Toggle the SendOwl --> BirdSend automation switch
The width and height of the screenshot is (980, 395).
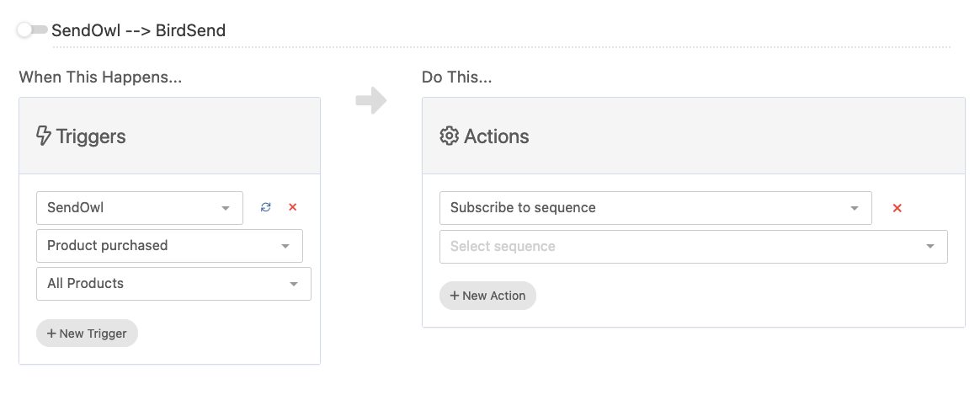[32, 30]
